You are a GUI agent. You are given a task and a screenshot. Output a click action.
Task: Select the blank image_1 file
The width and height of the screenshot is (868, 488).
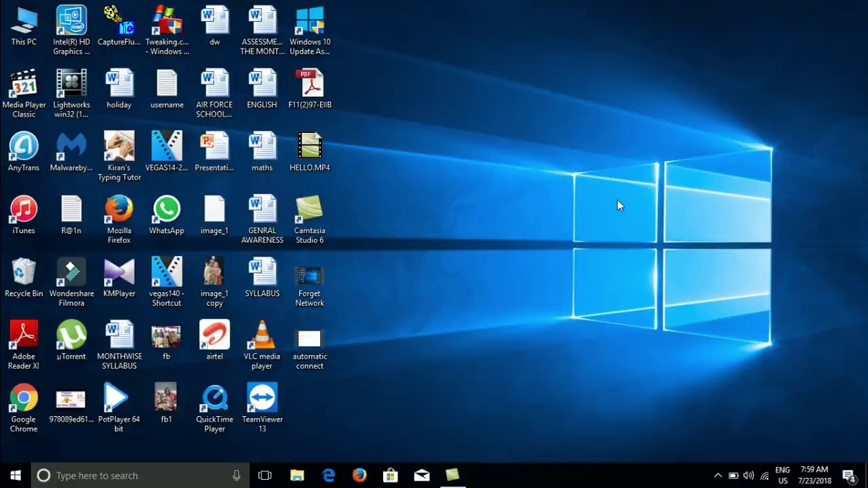[214, 215]
